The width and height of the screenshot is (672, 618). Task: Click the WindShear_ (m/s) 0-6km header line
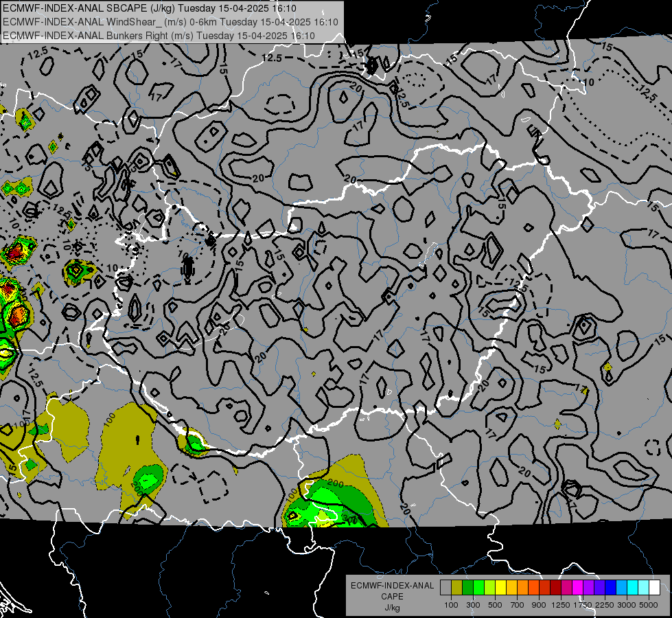tap(170, 22)
